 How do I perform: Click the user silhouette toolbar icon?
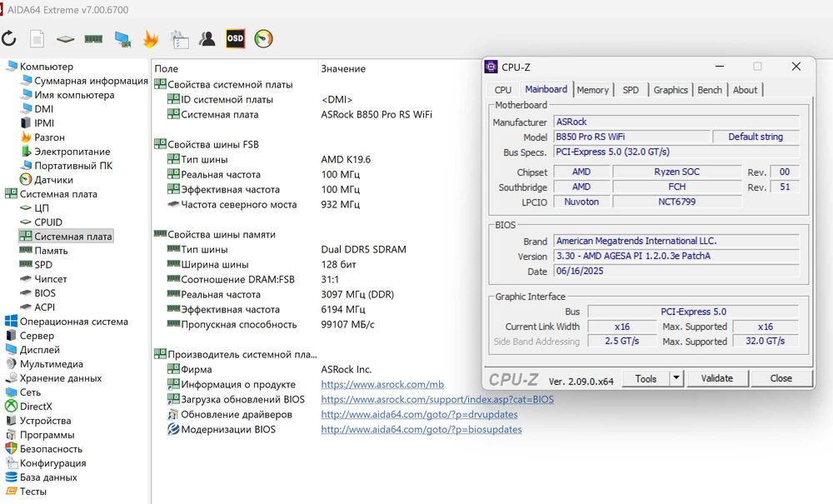(207, 39)
